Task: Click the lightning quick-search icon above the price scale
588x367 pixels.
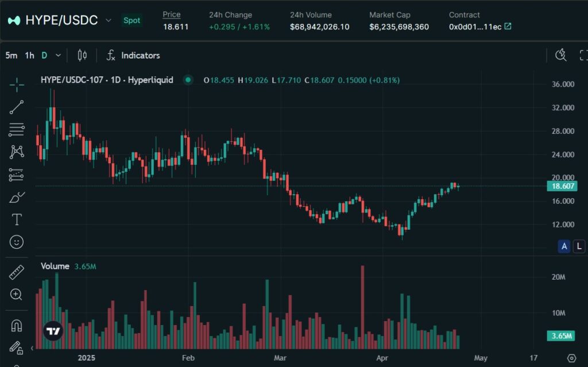Action: pyautogui.click(x=561, y=55)
